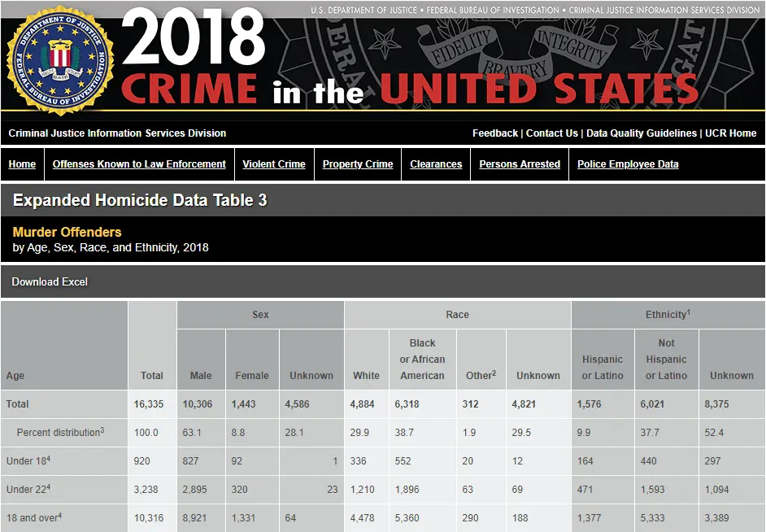The image size is (766, 532).
Task: Click footnote 4 next to Under 18
Action: click(x=49, y=458)
